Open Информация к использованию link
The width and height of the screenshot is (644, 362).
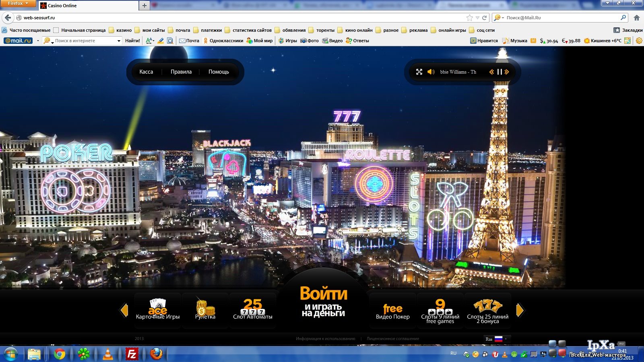coord(326,339)
